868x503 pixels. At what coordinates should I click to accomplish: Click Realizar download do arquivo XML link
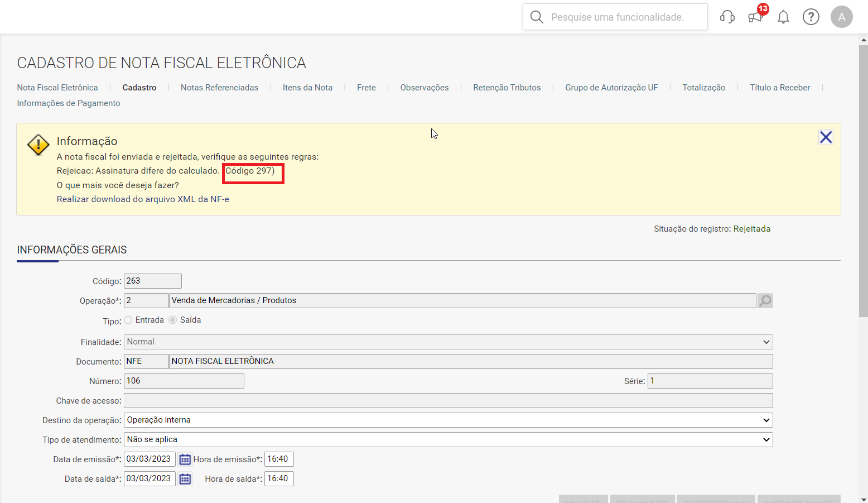click(x=143, y=199)
